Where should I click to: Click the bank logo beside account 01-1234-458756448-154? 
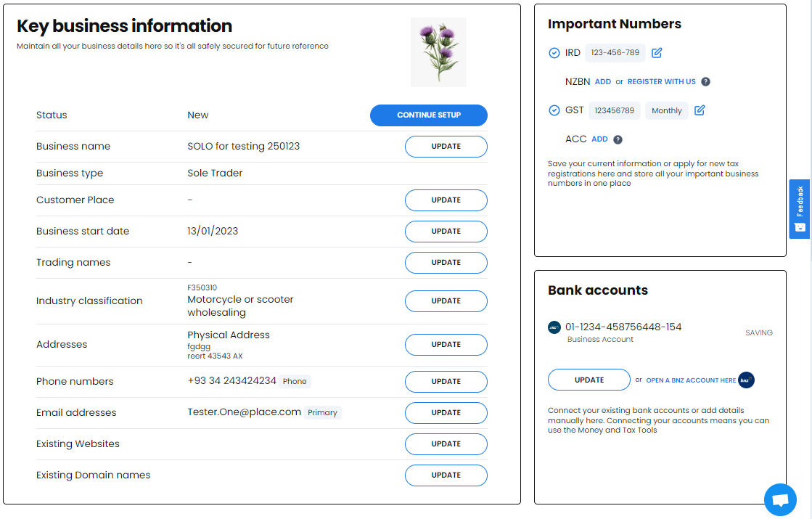[x=554, y=327]
